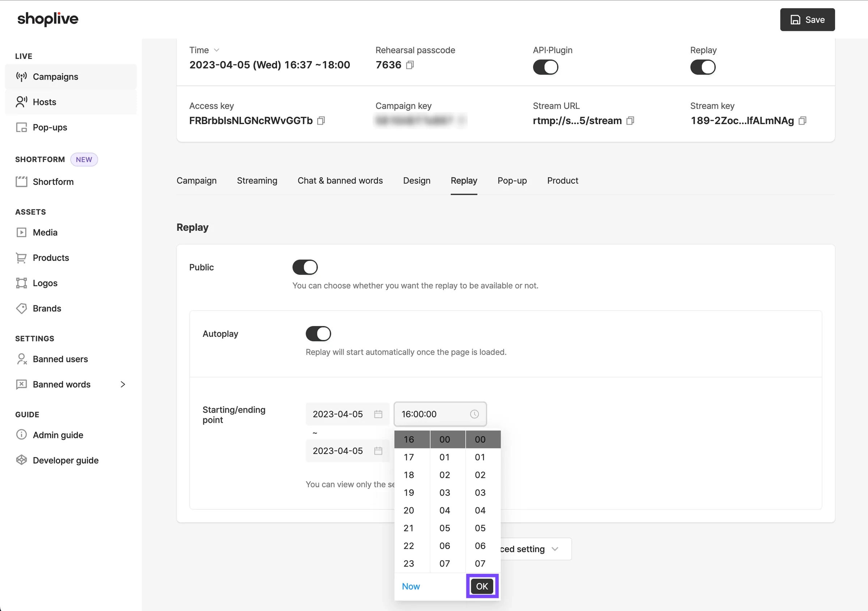
Task: Copy the Access key value
Action: (x=321, y=120)
